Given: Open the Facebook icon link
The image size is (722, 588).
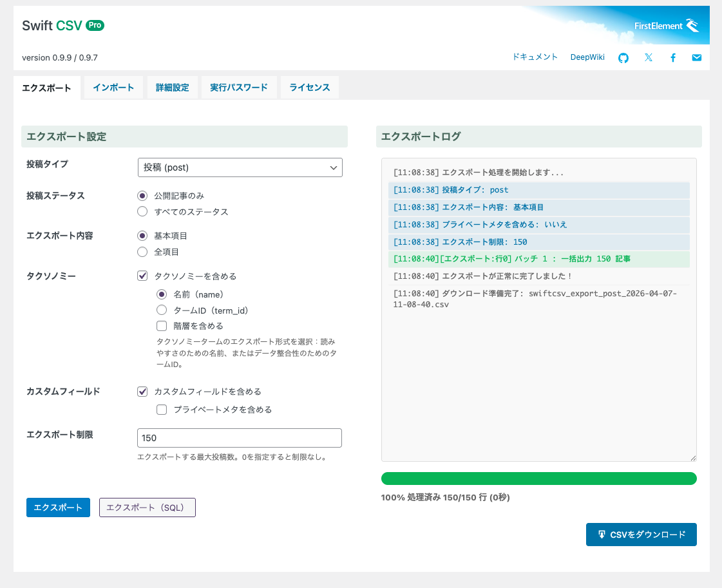Looking at the screenshot, I should point(673,58).
